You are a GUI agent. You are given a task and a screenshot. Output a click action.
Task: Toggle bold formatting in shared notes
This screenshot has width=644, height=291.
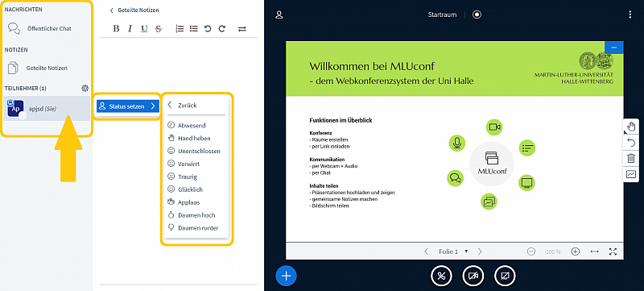click(x=116, y=28)
